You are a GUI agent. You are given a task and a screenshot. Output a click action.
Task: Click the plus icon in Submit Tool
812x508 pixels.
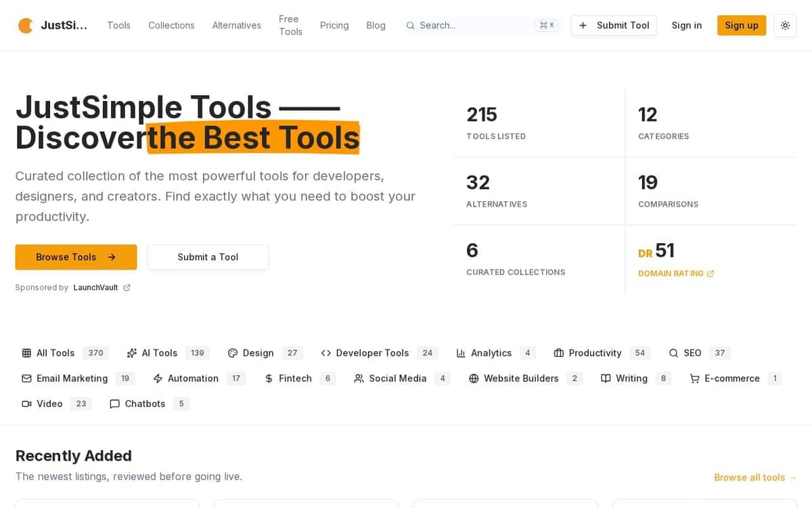click(583, 25)
